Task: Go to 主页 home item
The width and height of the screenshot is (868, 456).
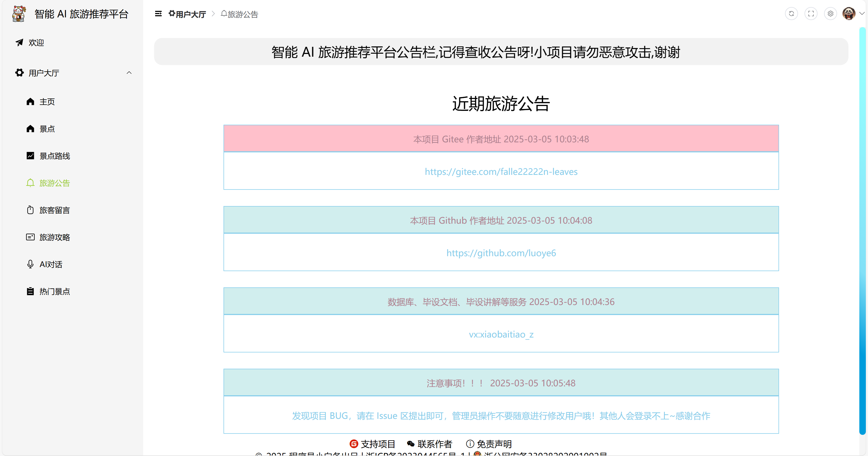Action: (x=47, y=102)
